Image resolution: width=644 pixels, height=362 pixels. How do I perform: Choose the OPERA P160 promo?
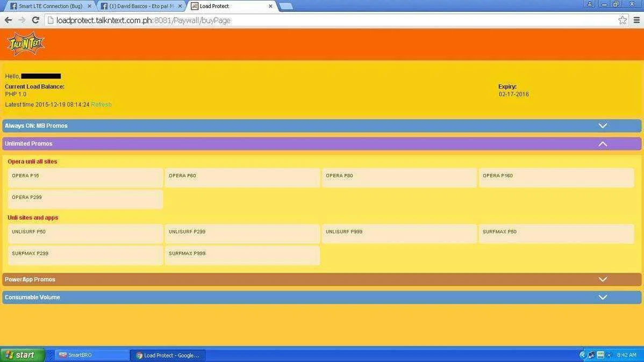(556, 178)
